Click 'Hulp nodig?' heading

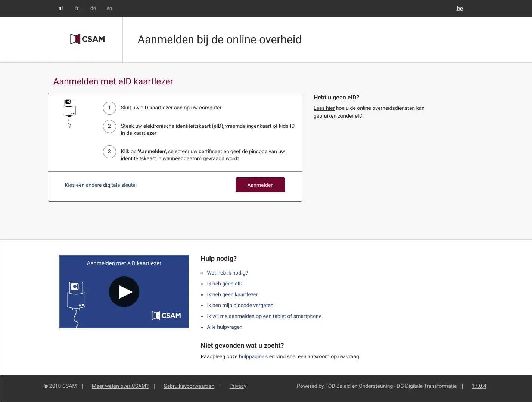[219, 259]
